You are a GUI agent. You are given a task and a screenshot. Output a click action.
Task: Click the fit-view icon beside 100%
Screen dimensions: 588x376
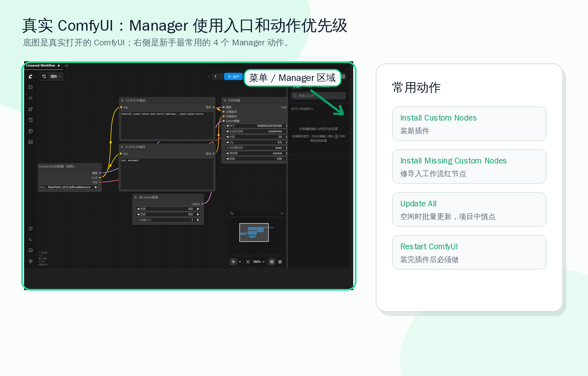coord(248,262)
